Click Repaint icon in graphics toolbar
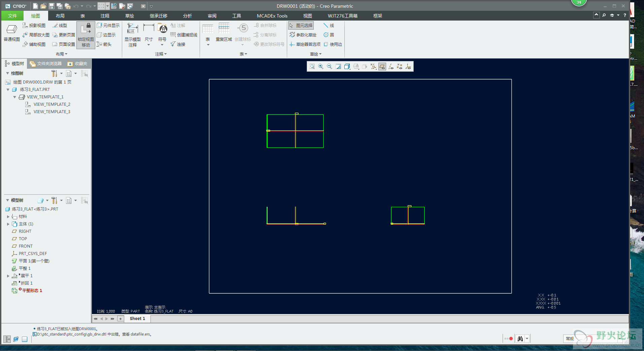Image resolution: width=644 pixels, height=351 pixels. (338, 67)
